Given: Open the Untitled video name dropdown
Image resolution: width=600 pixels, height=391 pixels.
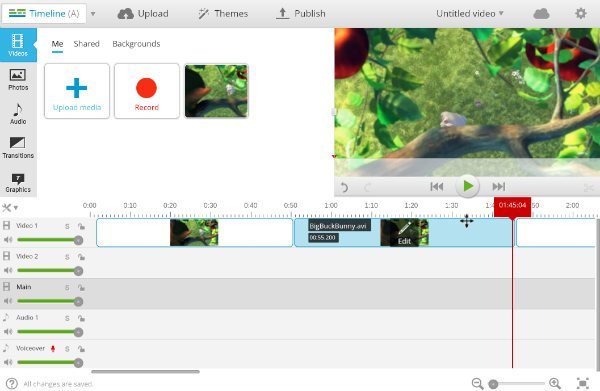Looking at the screenshot, I should [x=470, y=14].
